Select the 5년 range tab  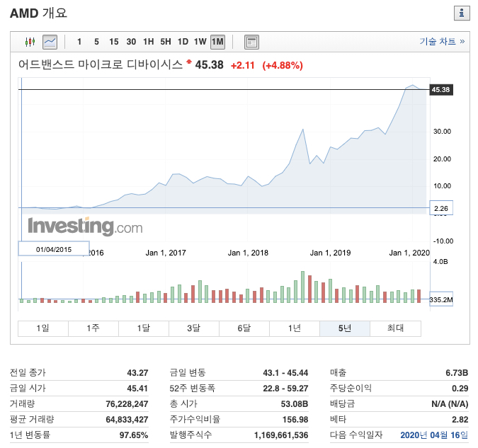[x=345, y=328]
